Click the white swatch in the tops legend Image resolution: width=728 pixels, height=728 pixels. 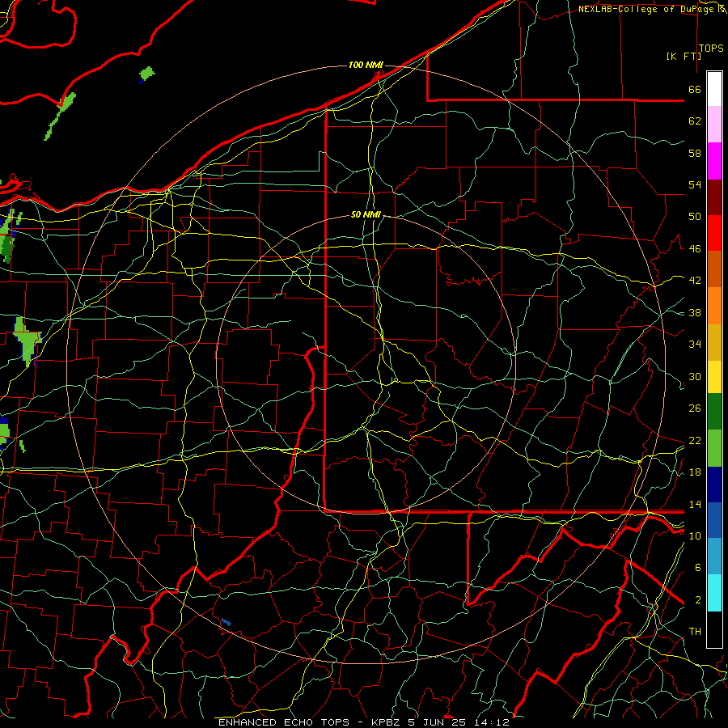point(714,89)
